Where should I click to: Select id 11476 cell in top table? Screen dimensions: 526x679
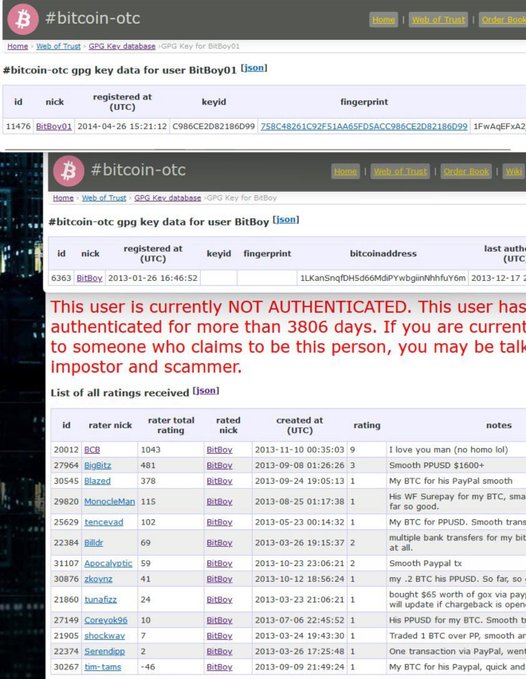18,126
